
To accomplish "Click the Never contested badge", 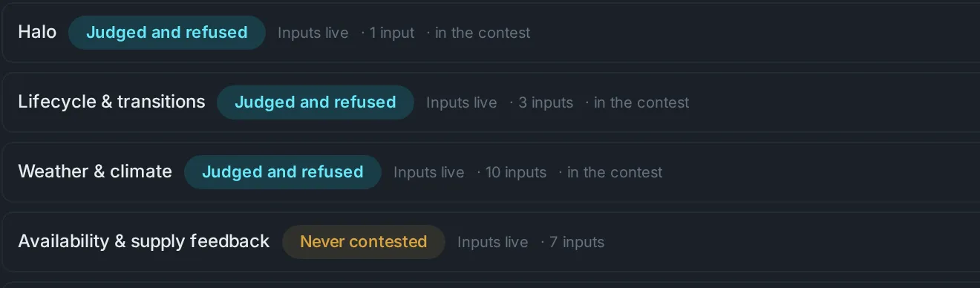I will coord(364,242).
